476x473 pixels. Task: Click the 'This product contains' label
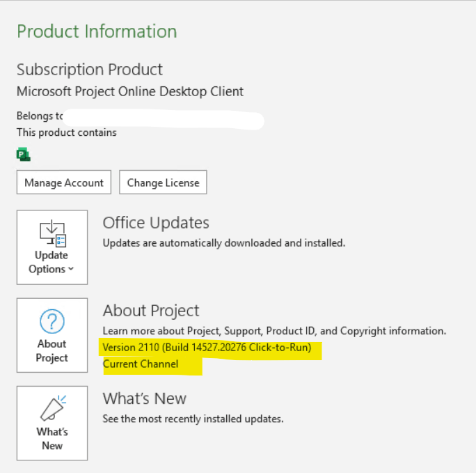pos(67,132)
